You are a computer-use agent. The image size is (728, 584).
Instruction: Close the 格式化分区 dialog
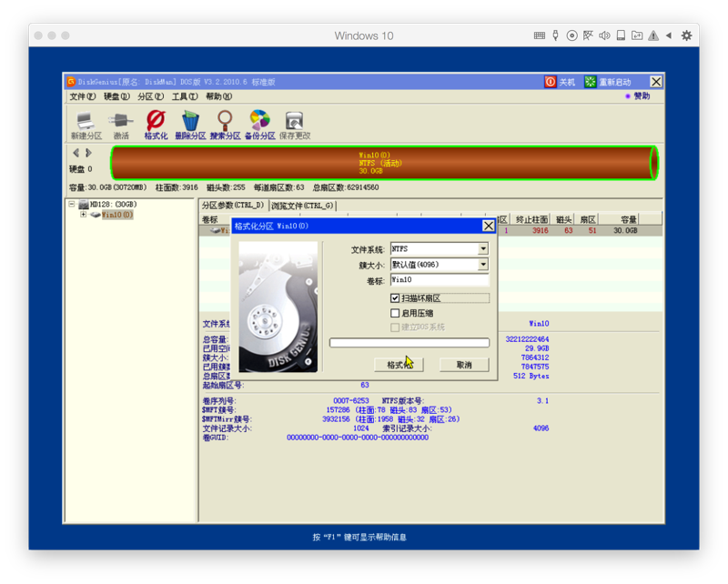489,227
